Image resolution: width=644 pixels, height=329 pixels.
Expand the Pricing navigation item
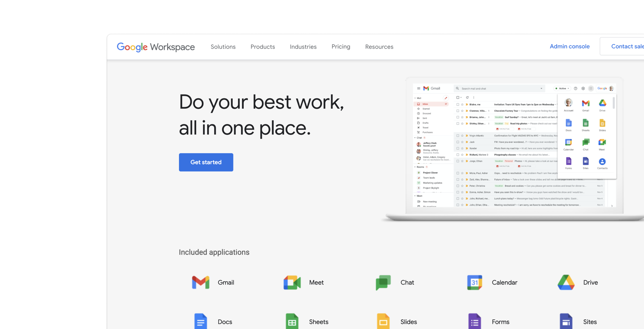[341, 47]
